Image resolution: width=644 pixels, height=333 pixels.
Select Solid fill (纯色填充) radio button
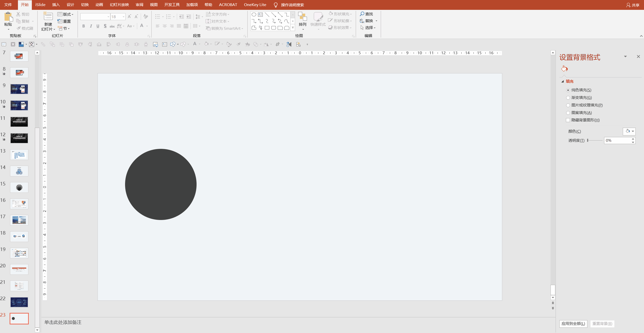568,90
